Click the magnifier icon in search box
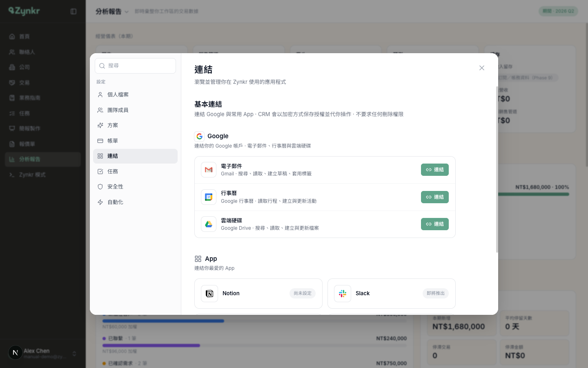588x368 pixels. click(x=102, y=66)
